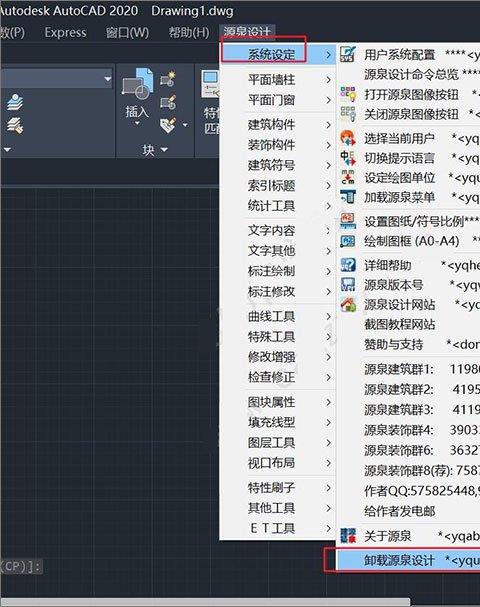The height and width of the screenshot is (607, 480).
Task: Choose 源泉设计命令总览 in submenu
Action: (x=408, y=74)
